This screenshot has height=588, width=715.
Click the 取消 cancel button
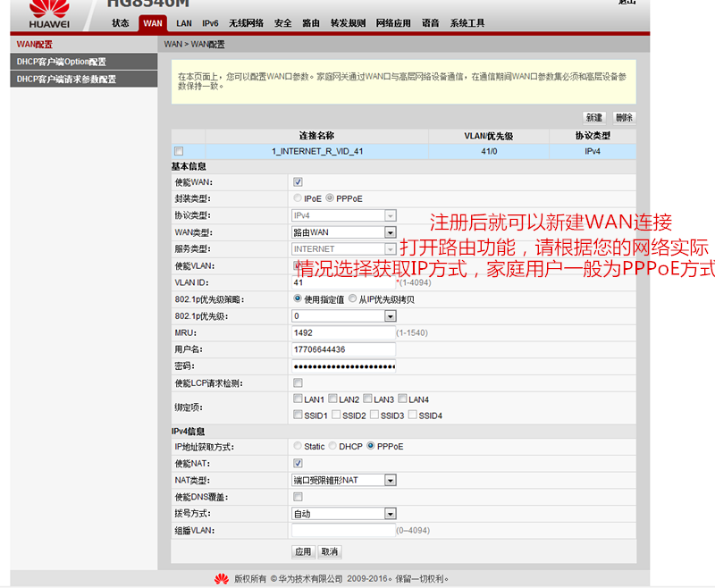(x=330, y=552)
